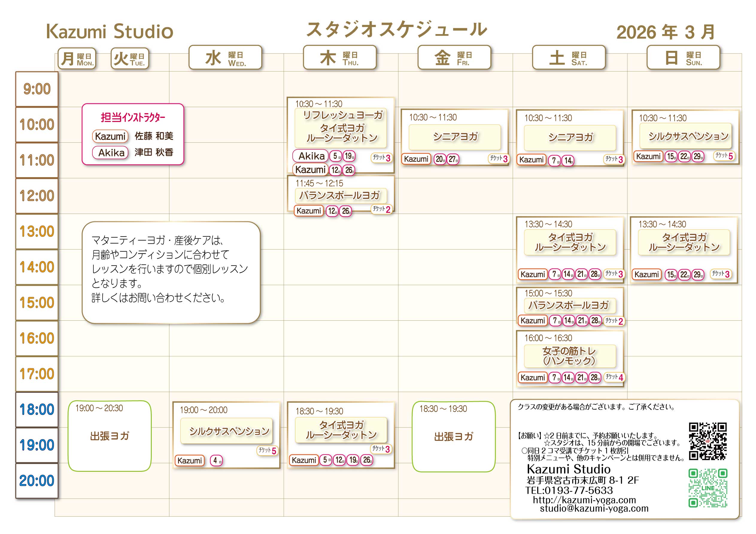Click Saturday 15:00 バランスボールヨガ class title
Image resolution: width=756 pixels, height=534 pixels.
[569, 305]
